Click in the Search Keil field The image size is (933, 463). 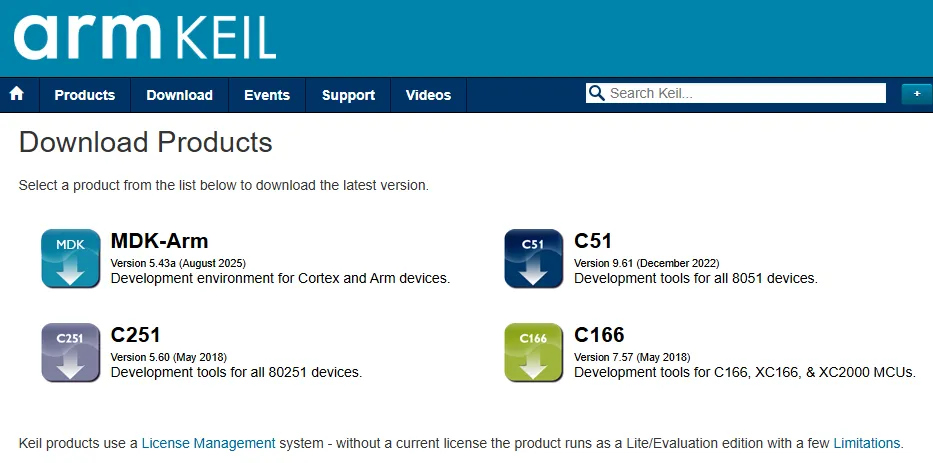click(x=745, y=93)
